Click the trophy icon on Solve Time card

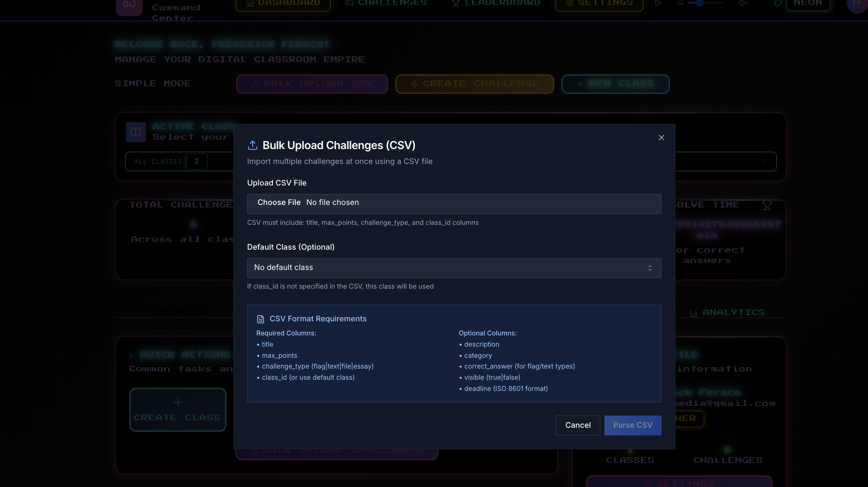(x=767, y=205)
